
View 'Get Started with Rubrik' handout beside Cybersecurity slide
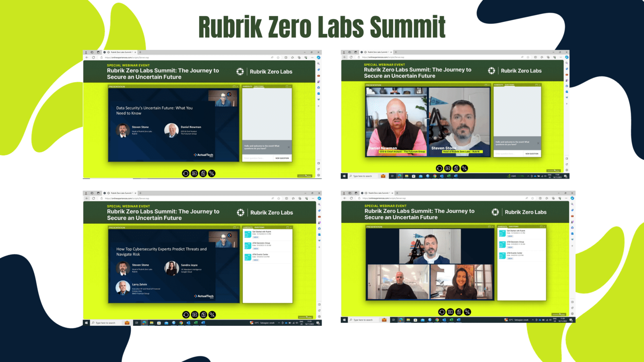(256, 237)
